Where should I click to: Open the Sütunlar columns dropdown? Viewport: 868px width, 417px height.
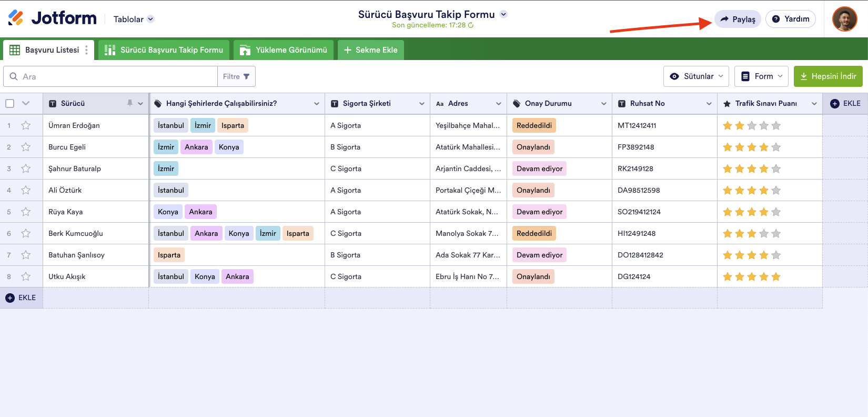(x=696, y=76)
